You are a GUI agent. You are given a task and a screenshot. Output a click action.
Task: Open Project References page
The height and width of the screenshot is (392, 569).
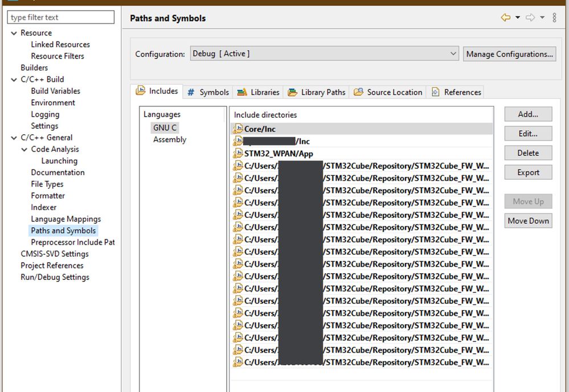coord(52,266)
